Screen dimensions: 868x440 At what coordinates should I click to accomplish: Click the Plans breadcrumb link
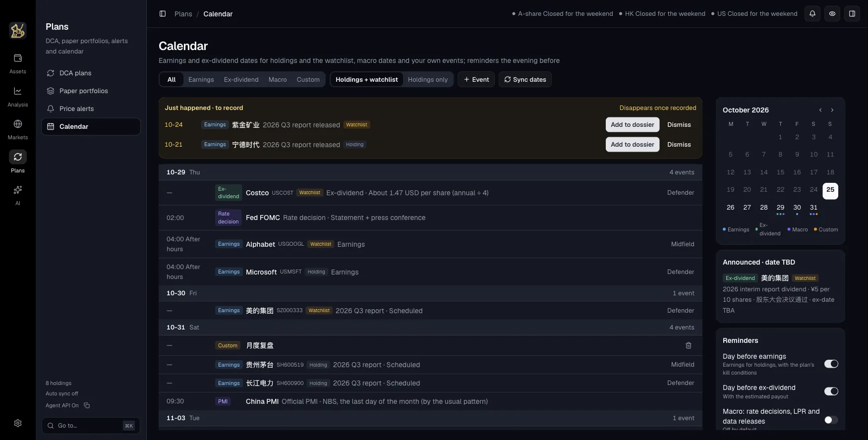click(183, 14)
